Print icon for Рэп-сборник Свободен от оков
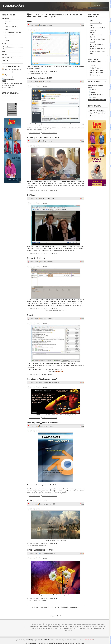This screenshot has width=111, height=644. coord(83,383)
